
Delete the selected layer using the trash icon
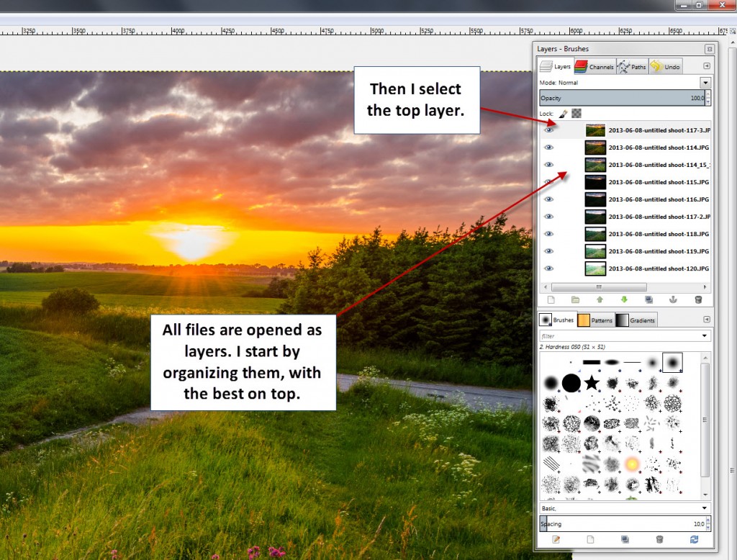698,300
